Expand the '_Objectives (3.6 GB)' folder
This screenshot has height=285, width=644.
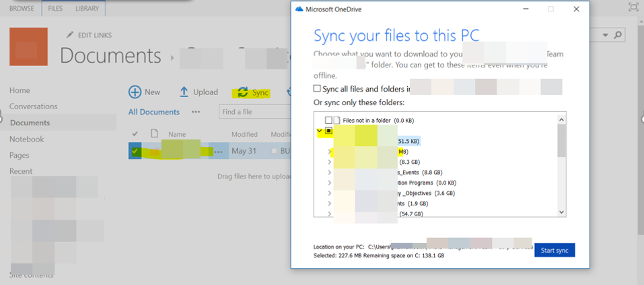point(329,193)
